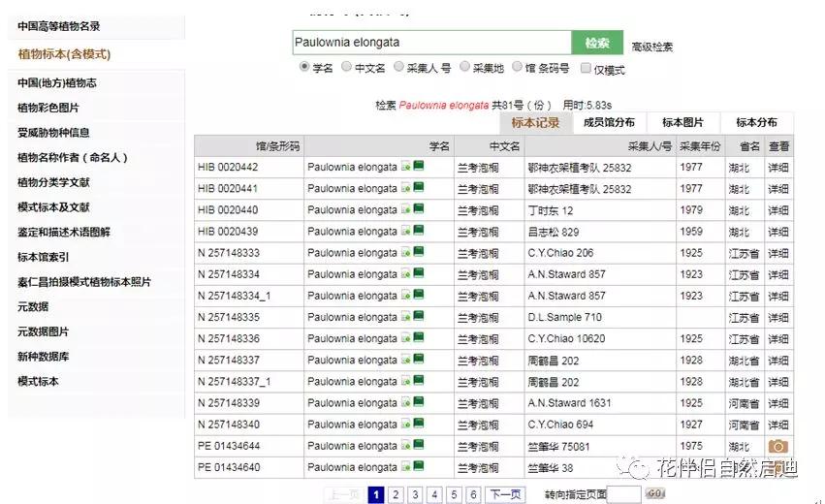Screen dimensions: 825x504
Task: Open the 高级检索 advanced search link
Action: 652,47
